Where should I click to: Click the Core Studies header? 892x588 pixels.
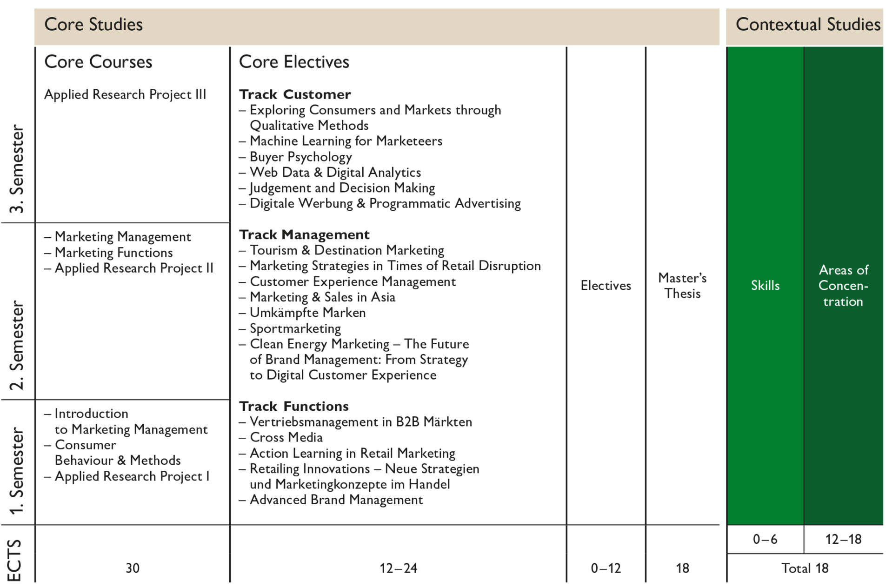click(x=93, y=25)
